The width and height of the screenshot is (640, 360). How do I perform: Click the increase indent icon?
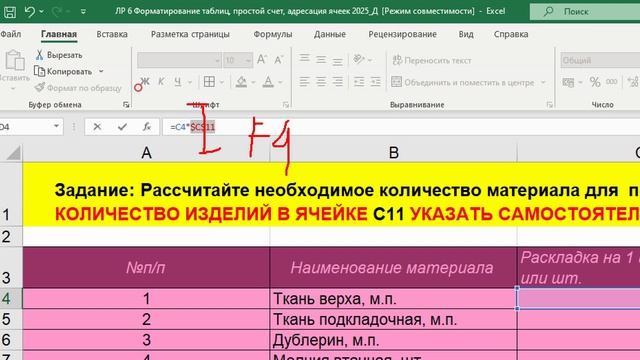point(376,82)
